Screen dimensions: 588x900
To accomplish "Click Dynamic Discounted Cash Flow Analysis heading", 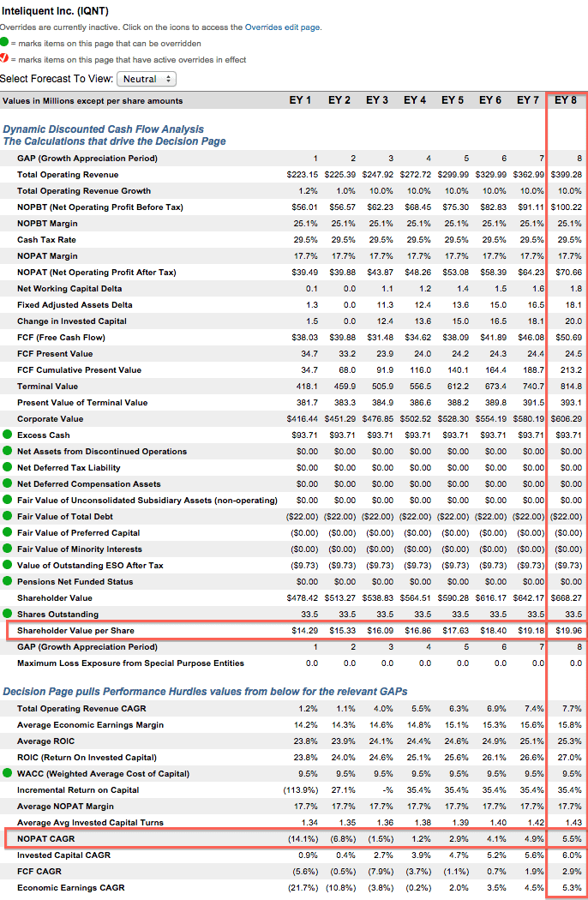I will pyautogui.click(x=104, y=129).
